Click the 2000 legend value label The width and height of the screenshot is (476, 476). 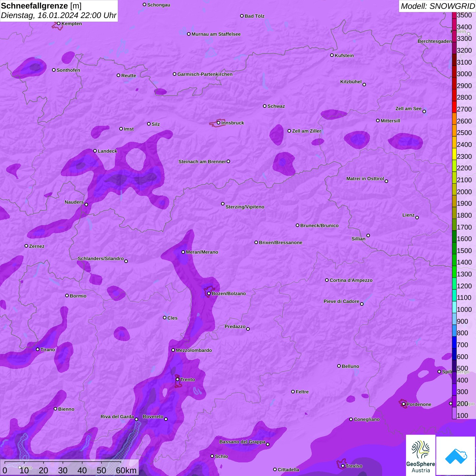(464, 192)
